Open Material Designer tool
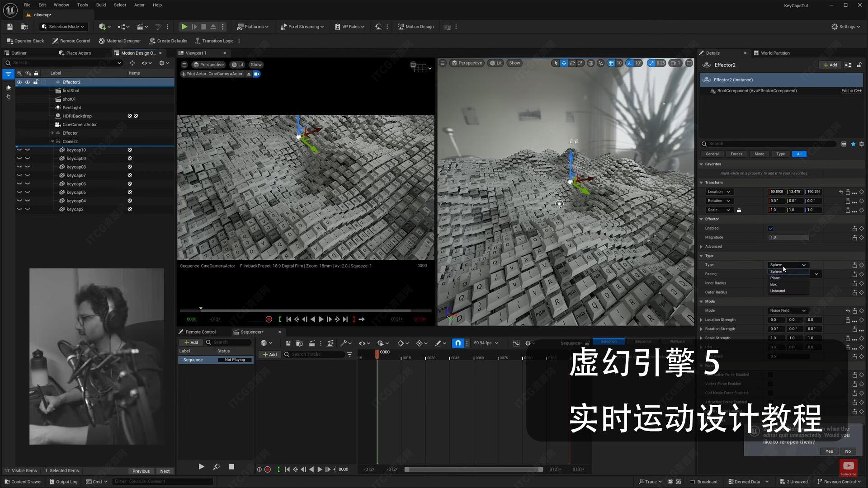 [120, 41]
